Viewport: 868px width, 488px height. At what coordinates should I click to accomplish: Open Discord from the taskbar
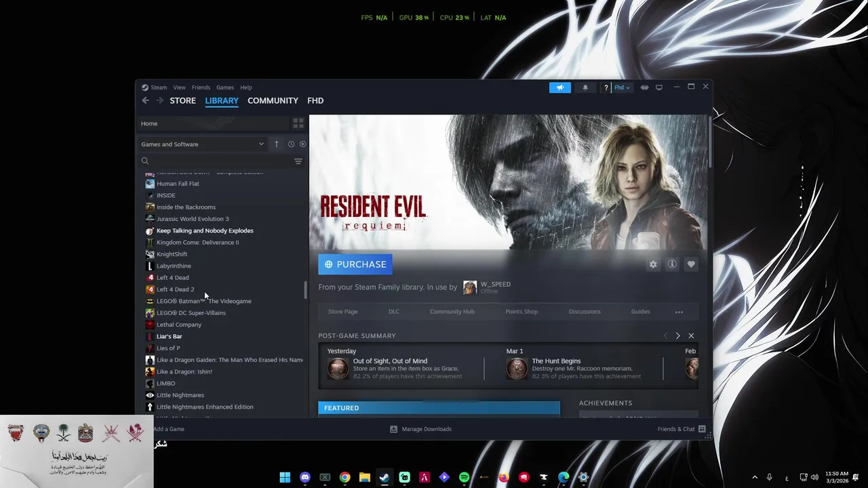click(305, 477)
